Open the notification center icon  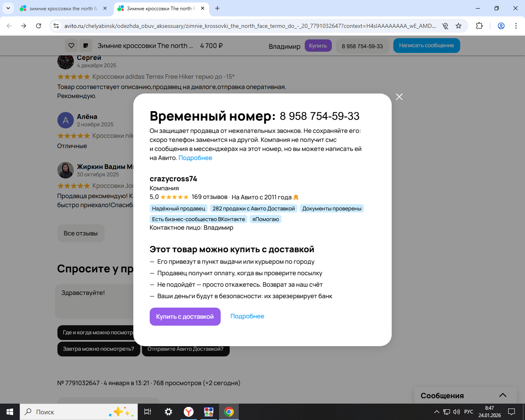click(511, 412)
